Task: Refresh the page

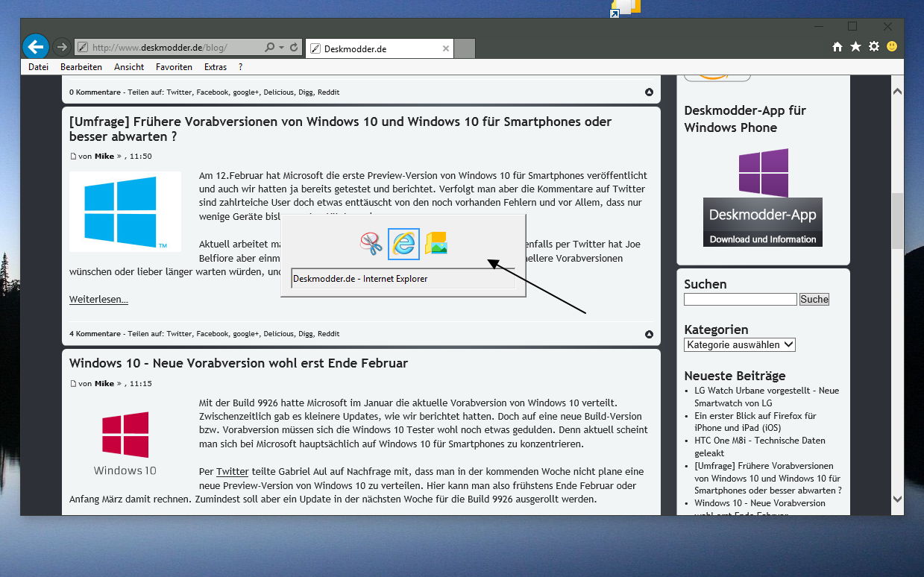Action: [294, 48]
